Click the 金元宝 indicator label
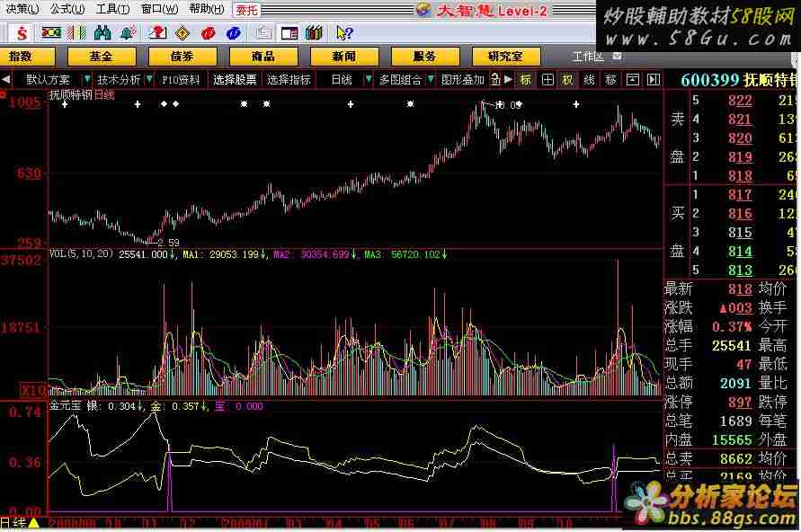 (65, 406)
